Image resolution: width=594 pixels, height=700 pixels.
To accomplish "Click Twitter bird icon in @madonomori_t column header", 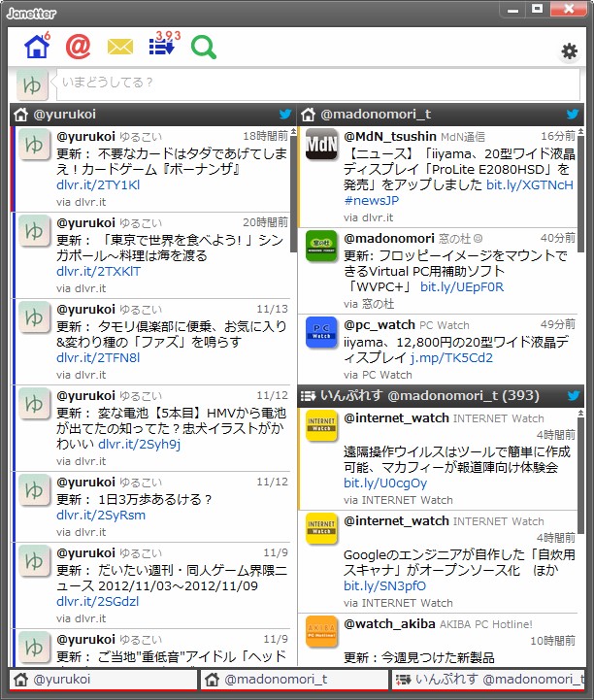I will point(573,115).
